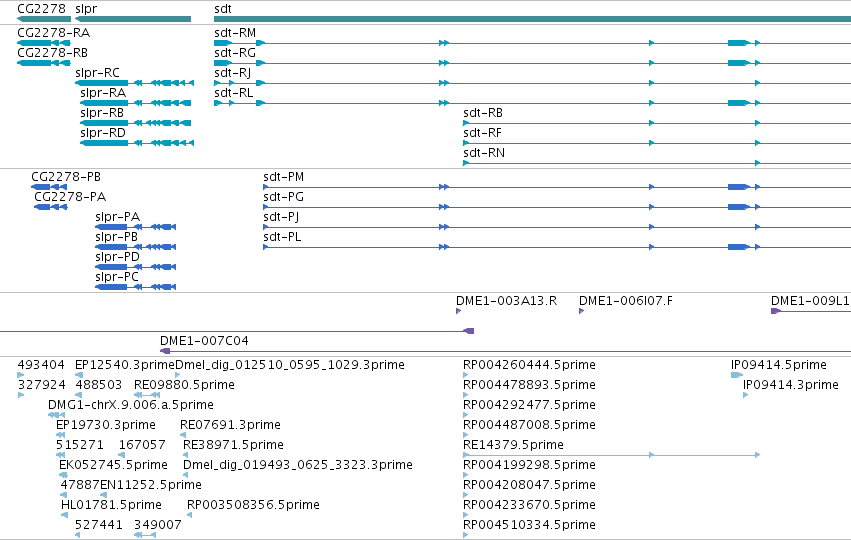Select the RP004260444.5prime EST
The image size is (851, 540).
529,365
